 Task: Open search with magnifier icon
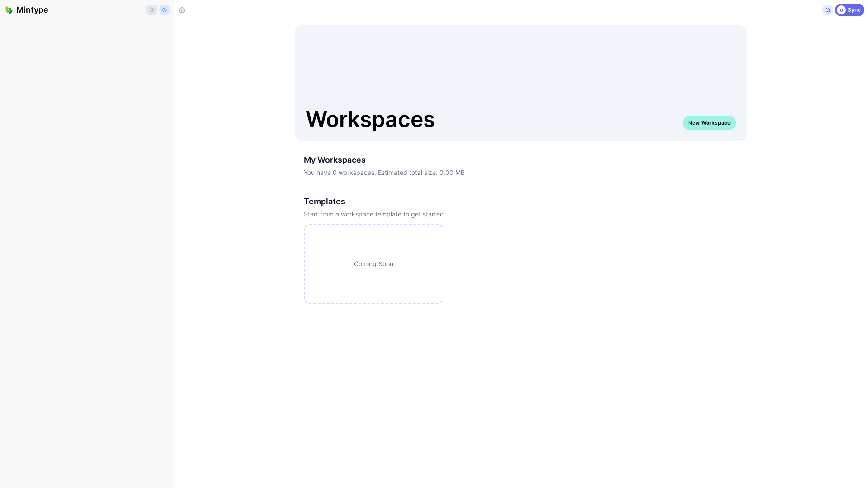(828, 10)
